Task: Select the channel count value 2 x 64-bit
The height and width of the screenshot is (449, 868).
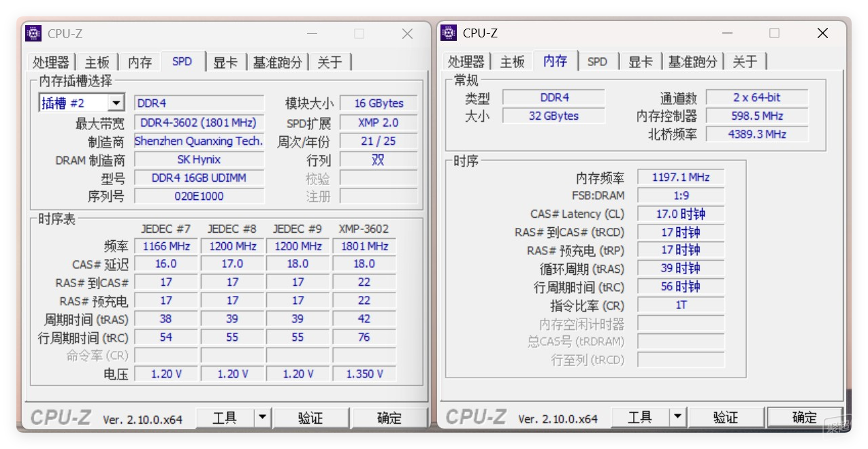Action: pyautogui.click(x=757, y=97)
